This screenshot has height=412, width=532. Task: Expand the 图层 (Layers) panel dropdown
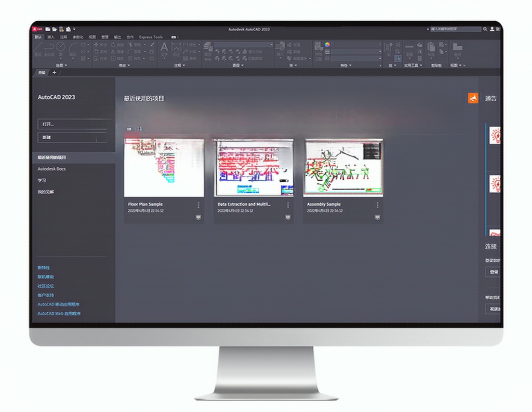[x=238, y=65]
